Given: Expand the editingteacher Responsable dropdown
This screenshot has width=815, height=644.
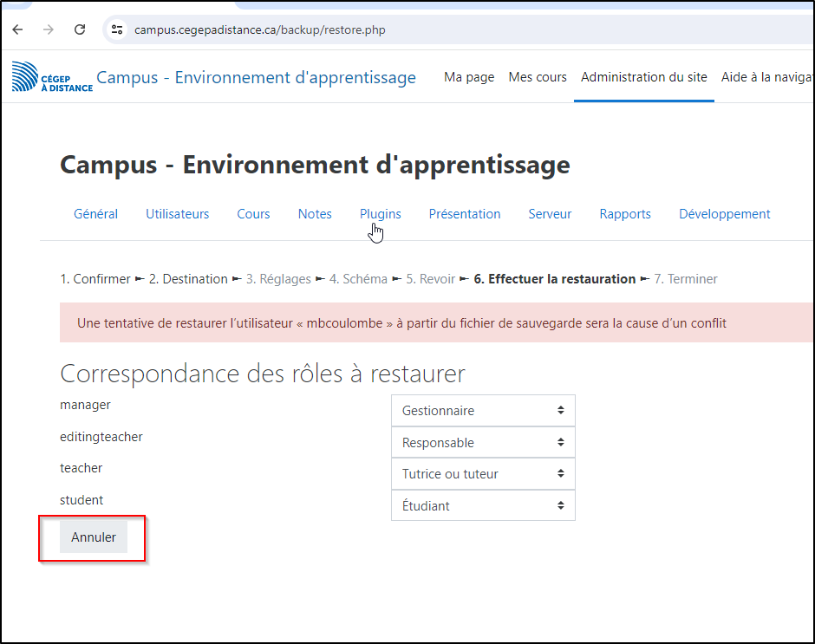Looking at the screenshot, I should (x=483, y=443).
